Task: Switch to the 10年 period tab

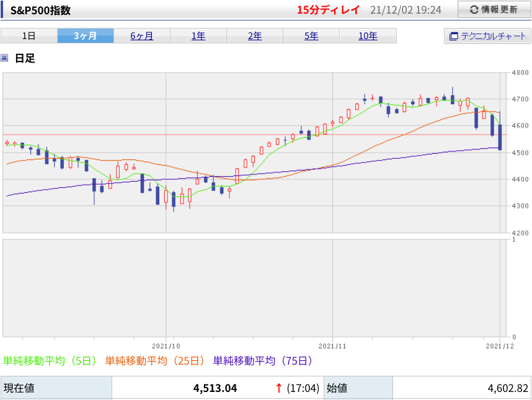Action: point(368,35)
